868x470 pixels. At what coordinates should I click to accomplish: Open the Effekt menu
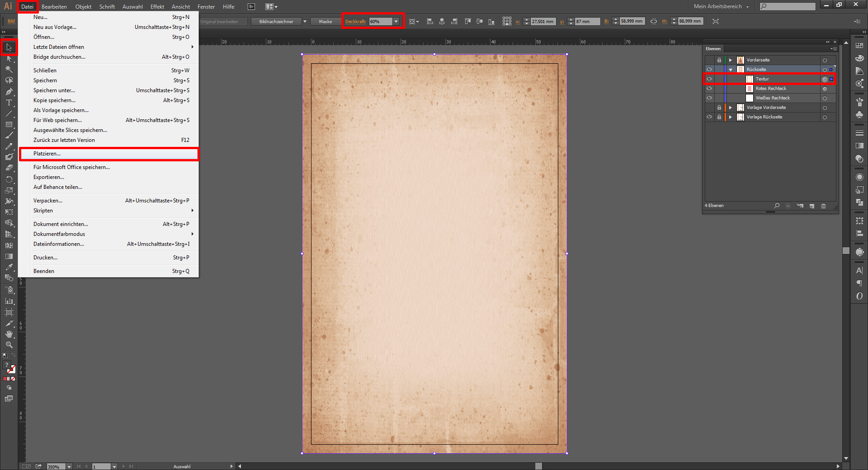[x=157, y=7]
